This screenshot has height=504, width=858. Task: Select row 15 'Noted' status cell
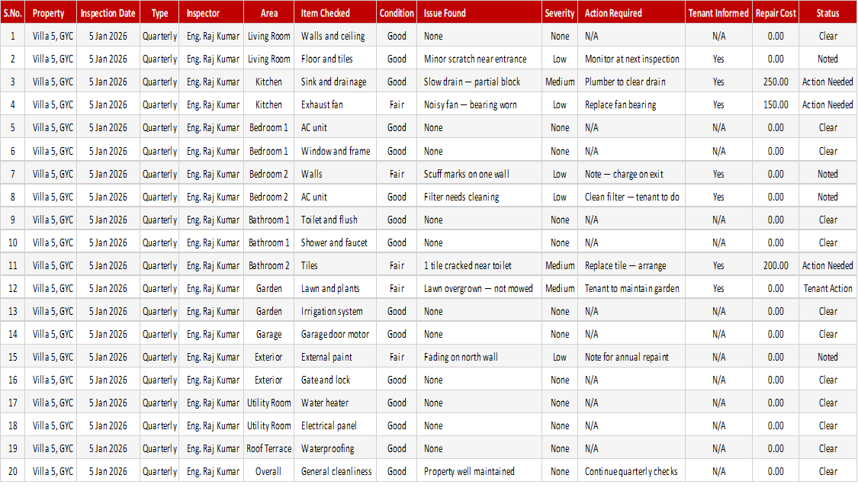click(827, 358)
